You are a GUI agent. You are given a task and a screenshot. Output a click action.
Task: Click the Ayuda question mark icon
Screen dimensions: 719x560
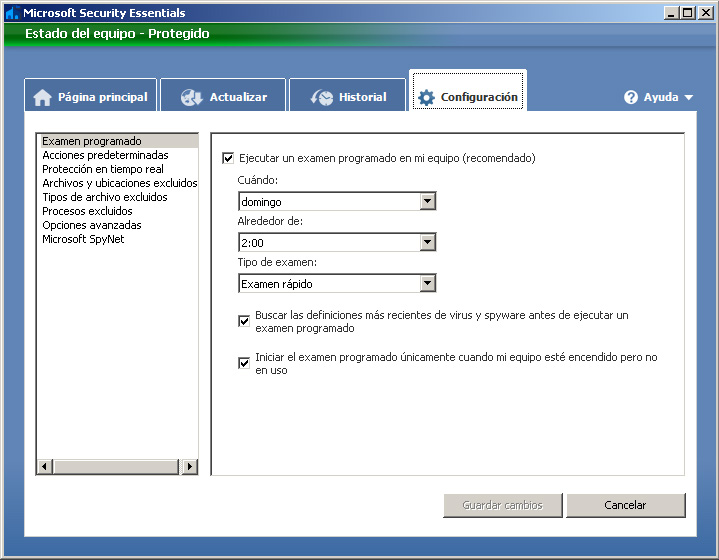(x=631, y=97)
